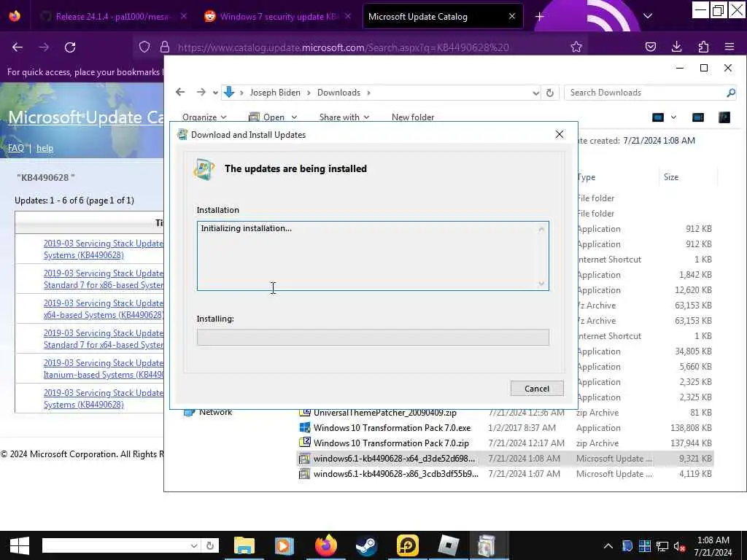This screenshot has width=747, height=560.
Task: Open the Firefox extensions icon
Action: [x=703, y=47]
